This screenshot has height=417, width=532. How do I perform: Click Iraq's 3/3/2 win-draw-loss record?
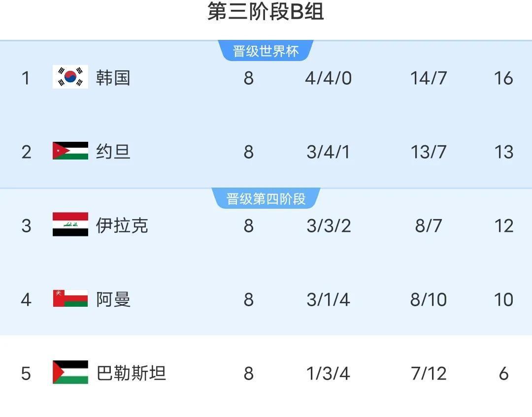click(329, 226)
